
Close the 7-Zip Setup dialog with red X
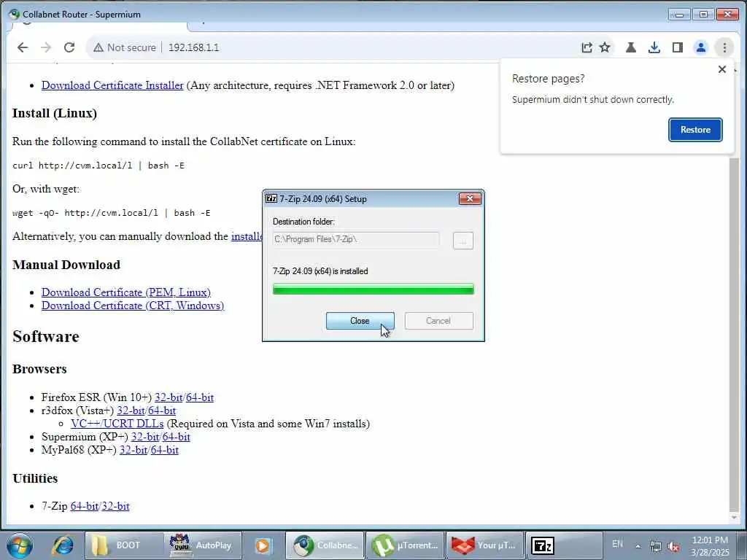[x=470, y=198]
